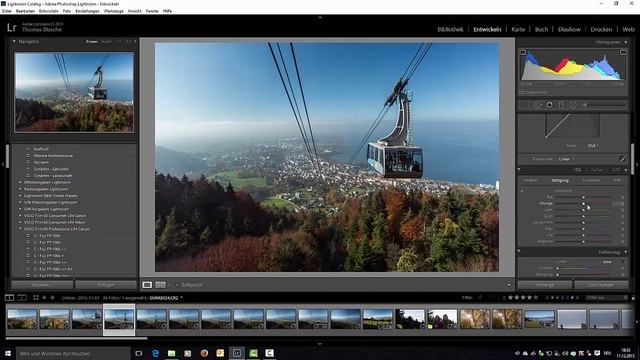The width and height of the screenshot is (640, 360).
Task: Expand Farbvorgaben Lightroom preset folder
Action: [x=20, y=189]
